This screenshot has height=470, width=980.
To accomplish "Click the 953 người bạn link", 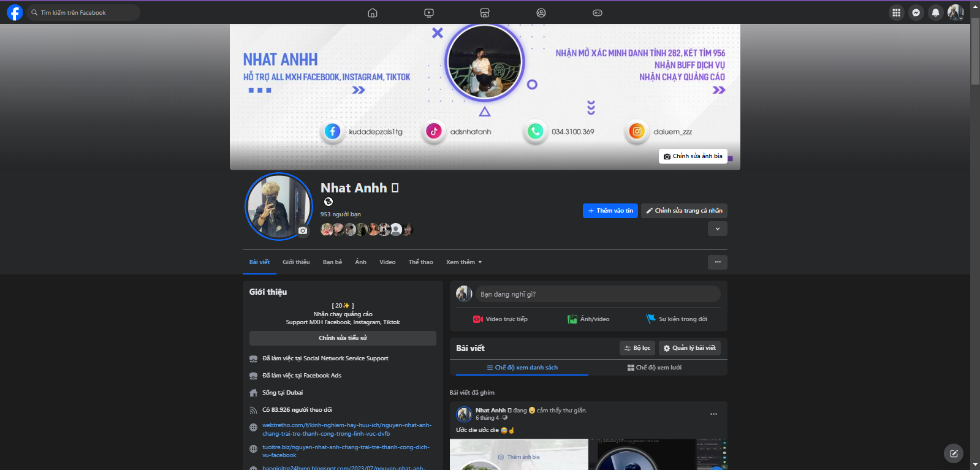I will [x=341, y=214].
